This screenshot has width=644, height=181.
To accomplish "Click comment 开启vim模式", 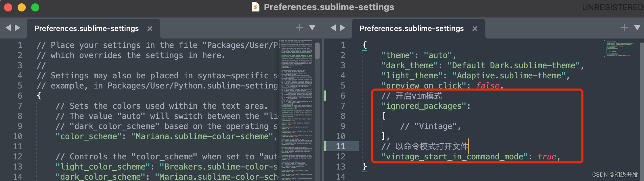I will (412, 96).
